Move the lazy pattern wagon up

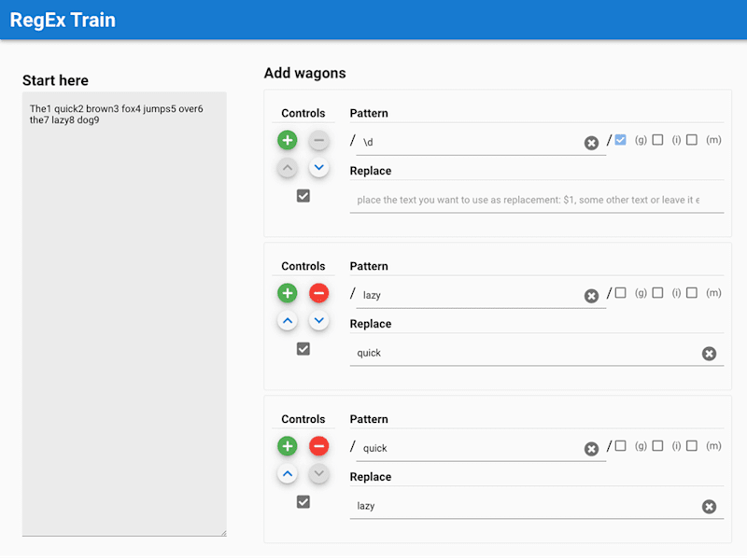tap(288, 320)
